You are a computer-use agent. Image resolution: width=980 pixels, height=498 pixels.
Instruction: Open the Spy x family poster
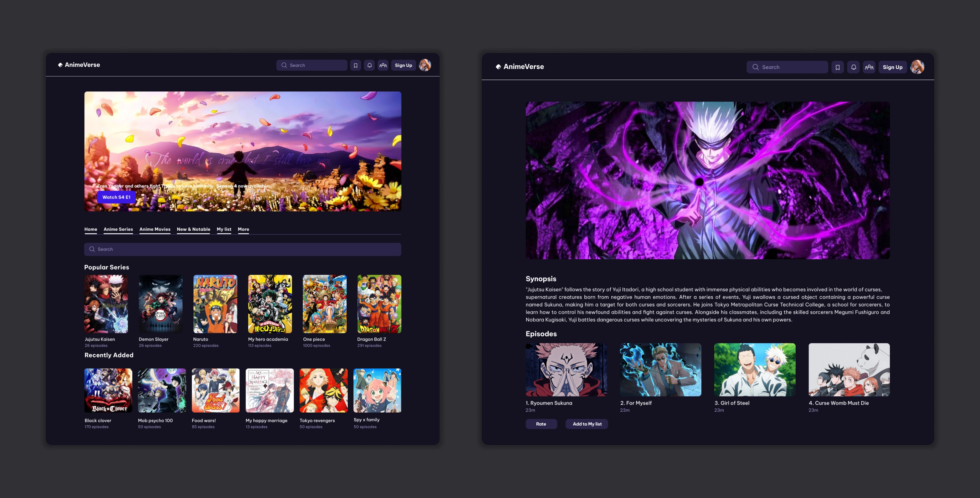(x=377, y=390)
